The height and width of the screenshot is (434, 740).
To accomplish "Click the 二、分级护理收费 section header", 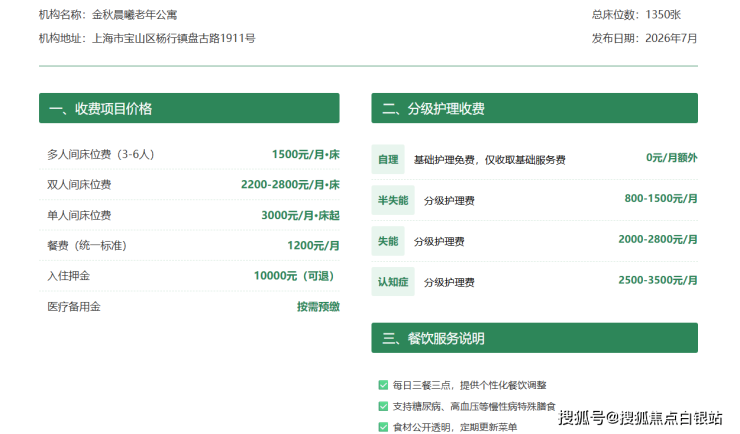I will [534, 108].
